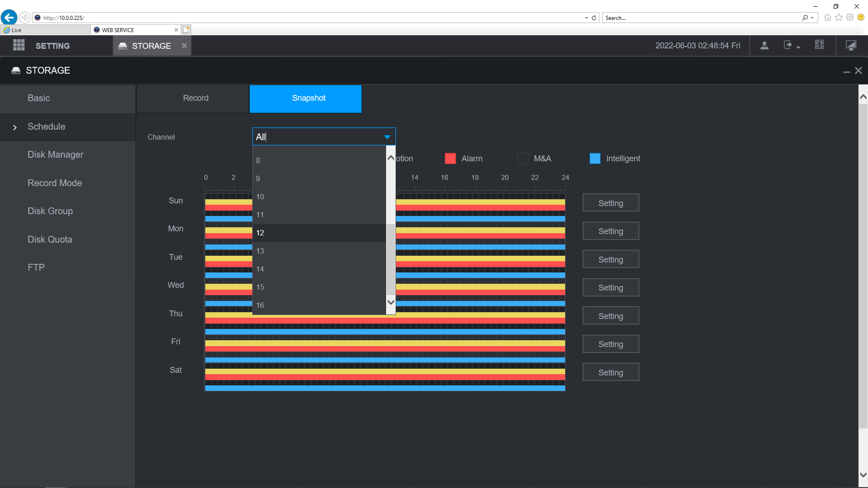Click the QR code icon
868x488 pixels.
tap(819, 45)
